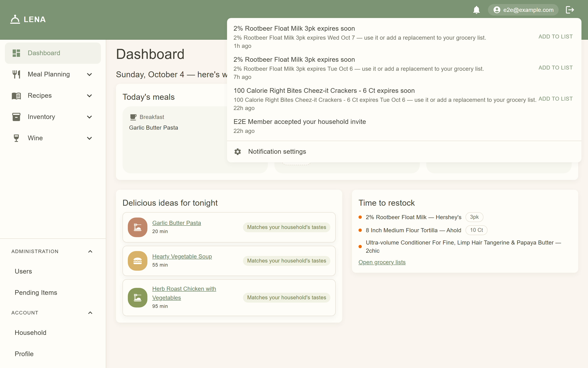
Task: Collapse the Administration section chevron
Action: (x=90, y=251)
